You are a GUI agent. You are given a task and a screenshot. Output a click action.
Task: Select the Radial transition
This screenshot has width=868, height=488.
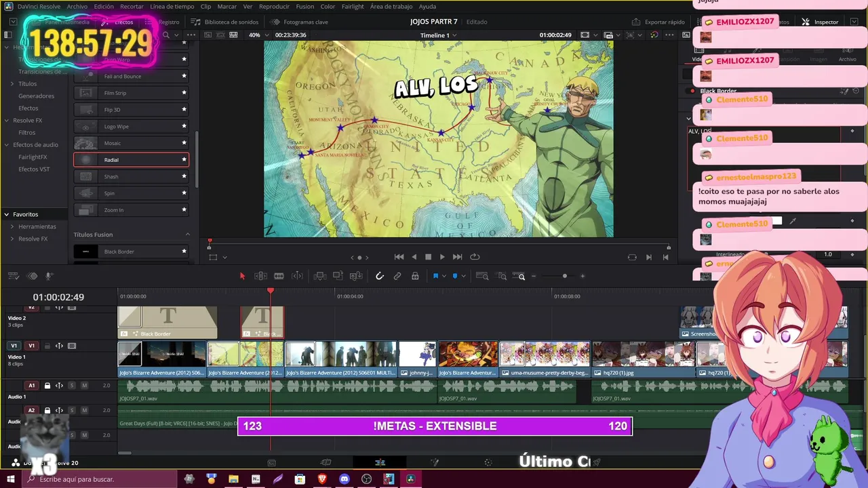click(x=131, y=160)
